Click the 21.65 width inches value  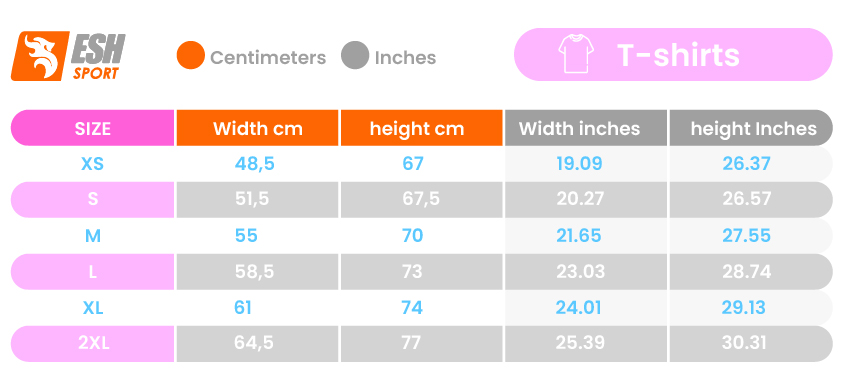(x=580, y=236)
